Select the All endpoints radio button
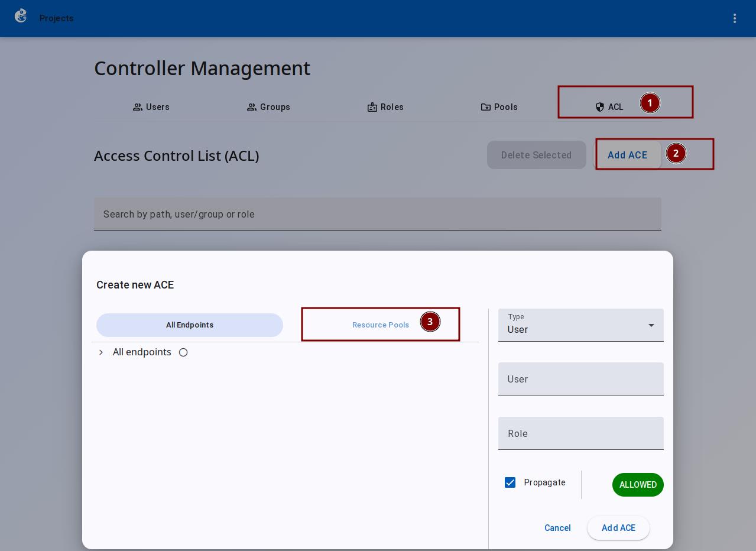The width and height of the screenshot is (756, 551). coord(183,352)
